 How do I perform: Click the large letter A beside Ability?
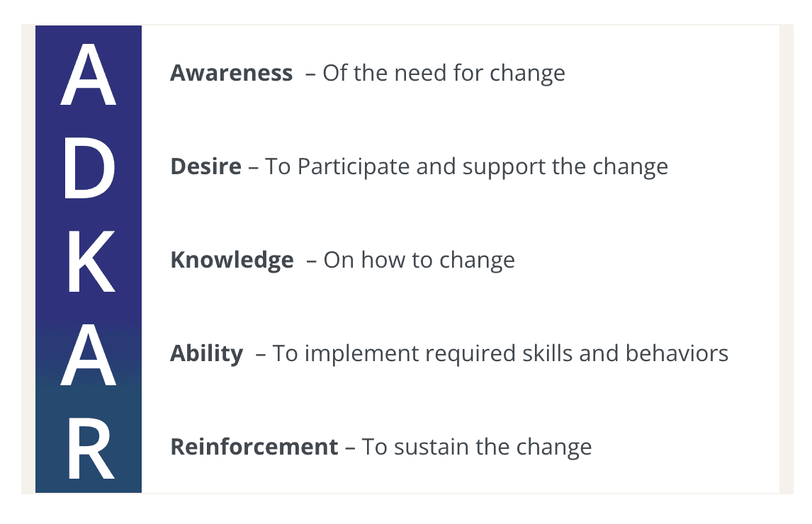tap(89, 354)
